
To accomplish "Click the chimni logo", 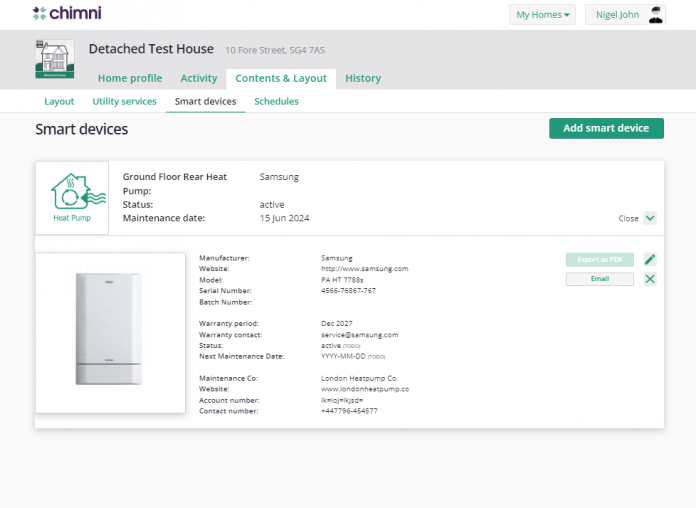I will coord(67,14).
